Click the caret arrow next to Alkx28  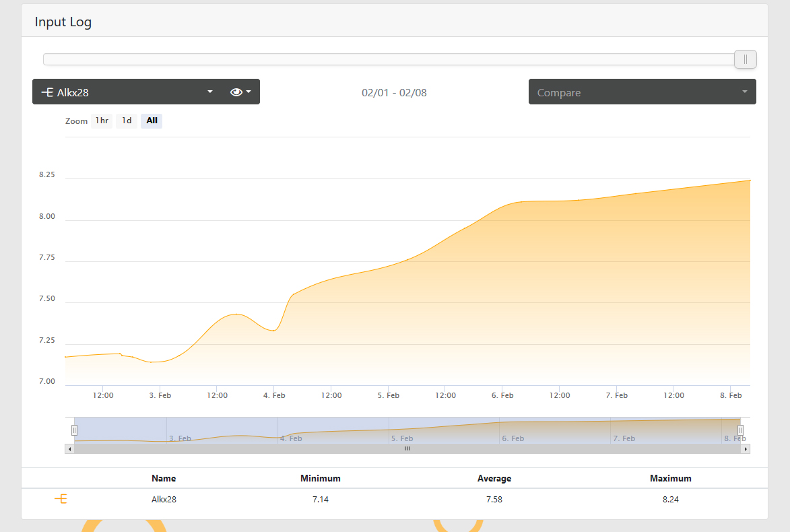point(210,92)
